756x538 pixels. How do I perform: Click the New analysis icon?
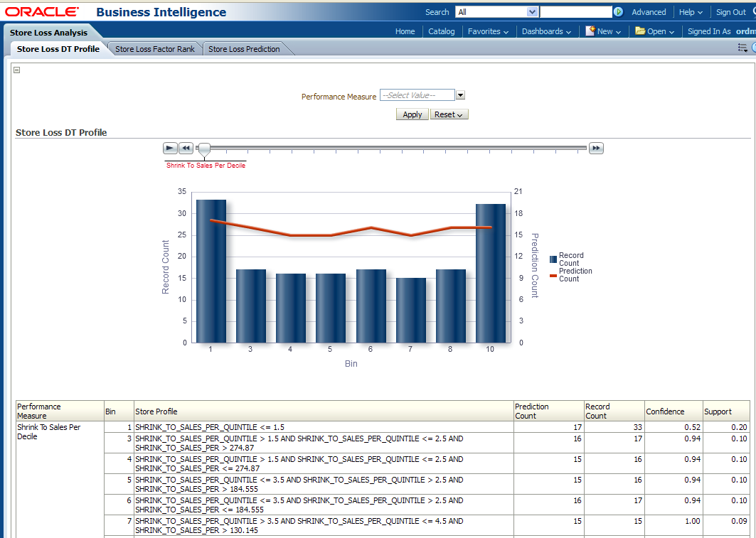click(590, 31)
